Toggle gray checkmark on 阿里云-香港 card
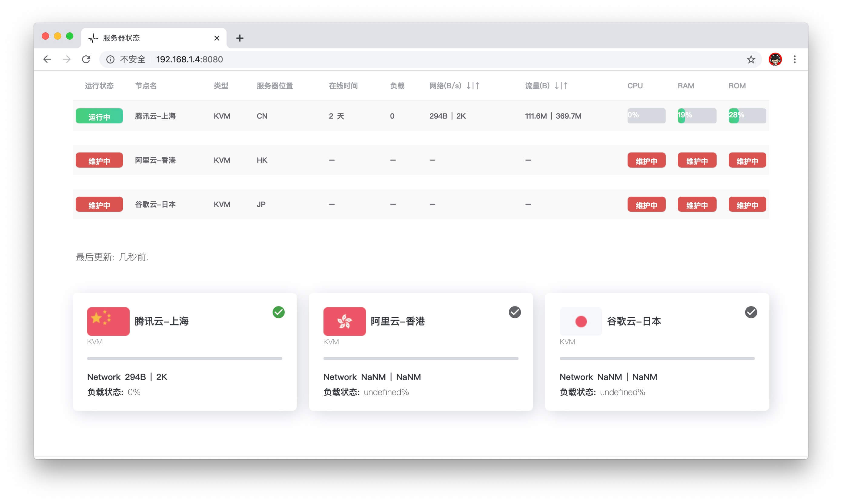Screen dimensions: 842x504 514,312
